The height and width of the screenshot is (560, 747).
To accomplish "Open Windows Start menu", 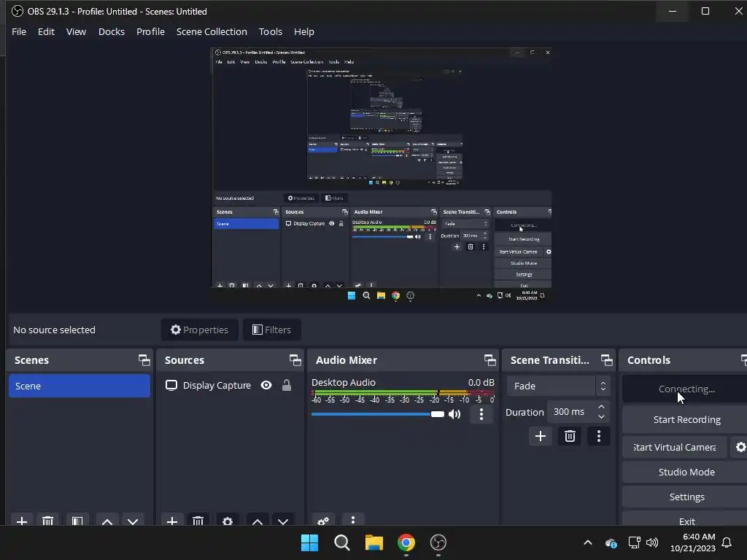I will coord(309,542).
